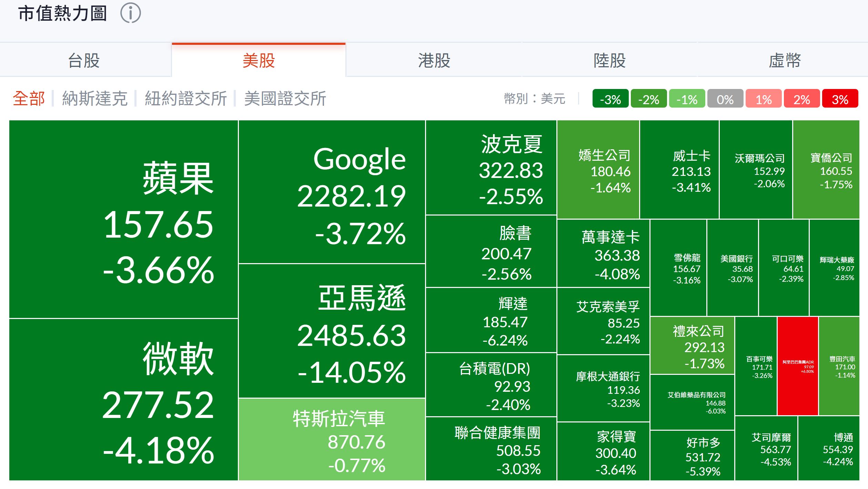868x489 pixels.
Task: Select the red 阿里巴巴集團ADR tile
Action: click(798, 366)
